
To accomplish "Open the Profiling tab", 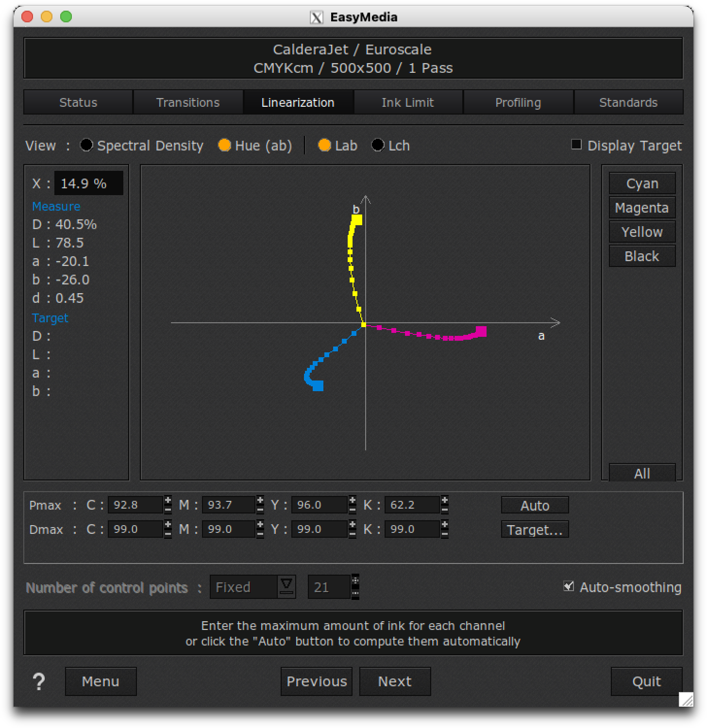I will pos(518,102).
